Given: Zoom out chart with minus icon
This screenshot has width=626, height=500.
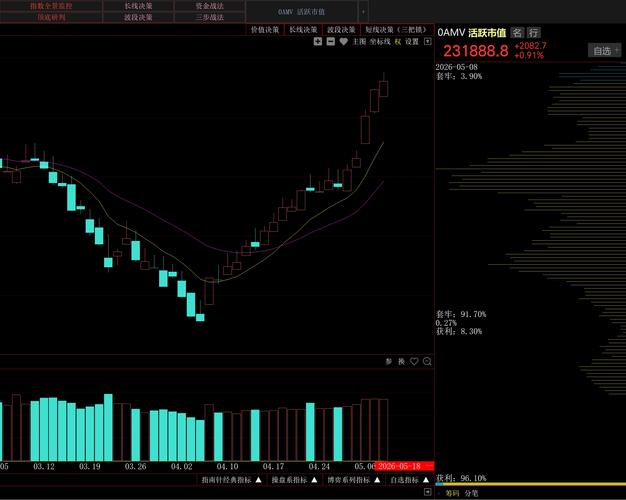Looking at the screenshot, I should 331,42.
